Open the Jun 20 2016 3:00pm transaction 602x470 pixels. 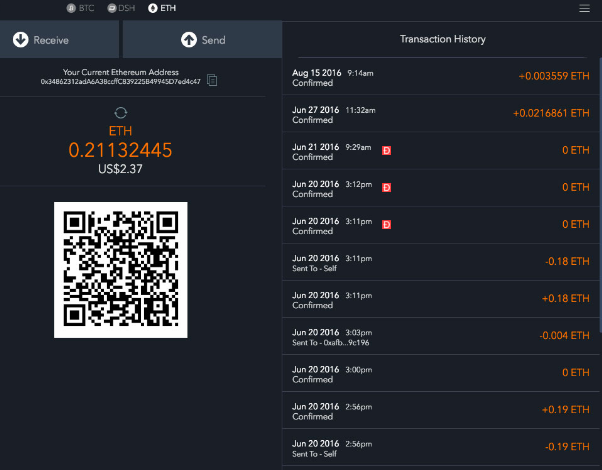tap(441, 373)
